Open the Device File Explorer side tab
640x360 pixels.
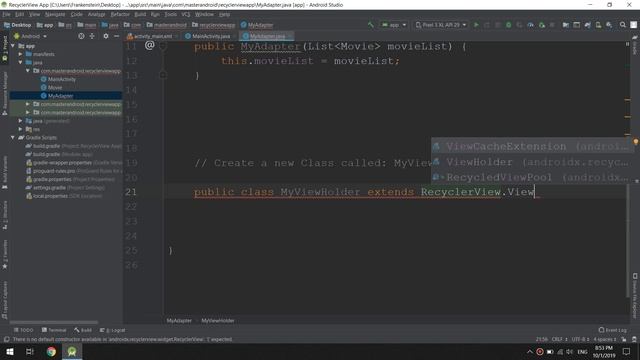tap(635, 295)
